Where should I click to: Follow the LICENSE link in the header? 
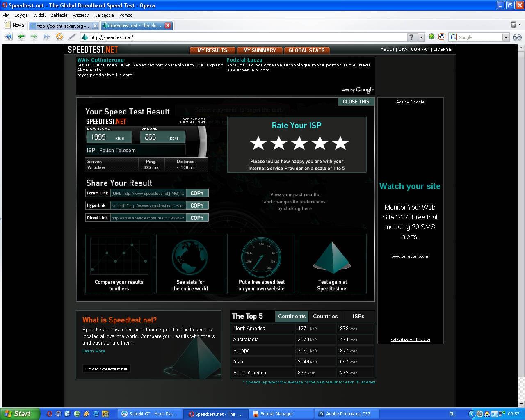tap(443, 49)
